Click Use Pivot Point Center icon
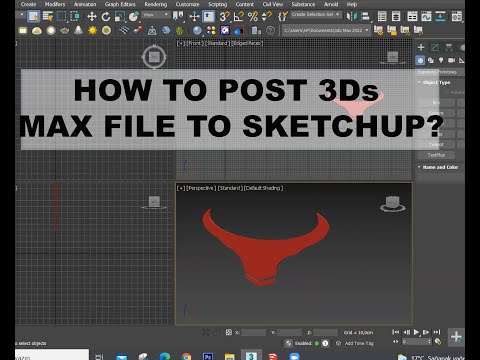The image size is (480, 360). [x=178, y=16]
